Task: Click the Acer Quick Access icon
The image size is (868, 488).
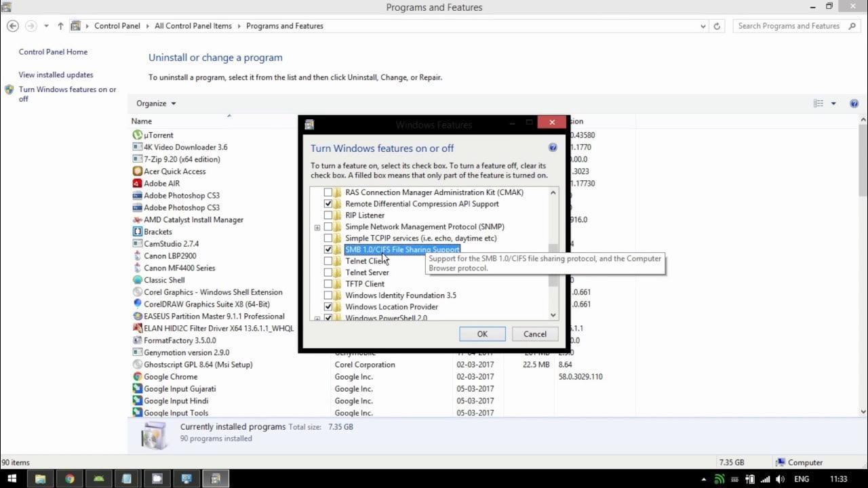Action: point(138,171)
